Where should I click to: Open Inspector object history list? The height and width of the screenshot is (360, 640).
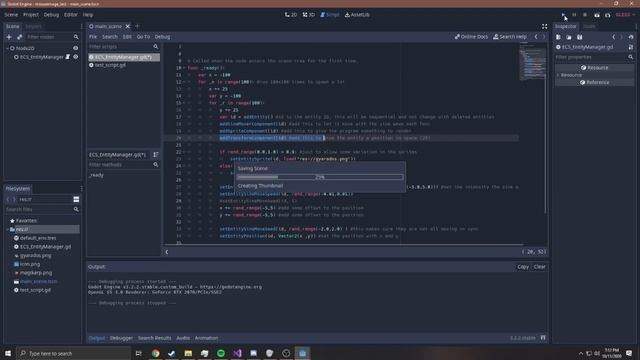point(631,37)
